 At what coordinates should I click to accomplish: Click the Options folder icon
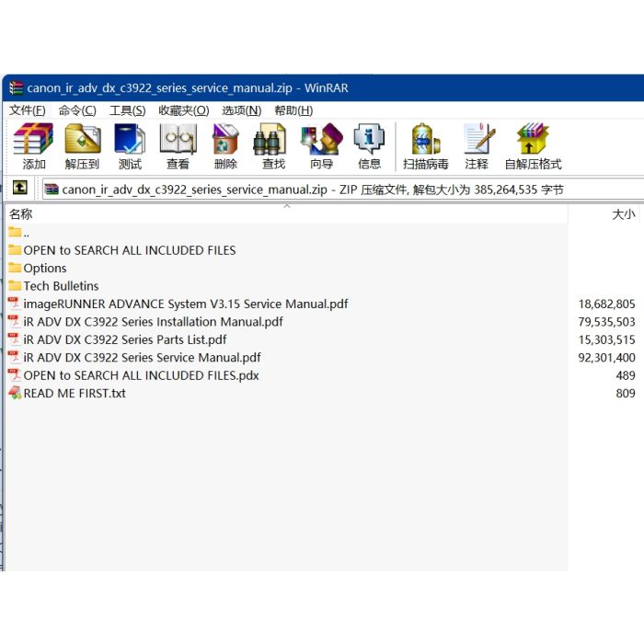15,268
